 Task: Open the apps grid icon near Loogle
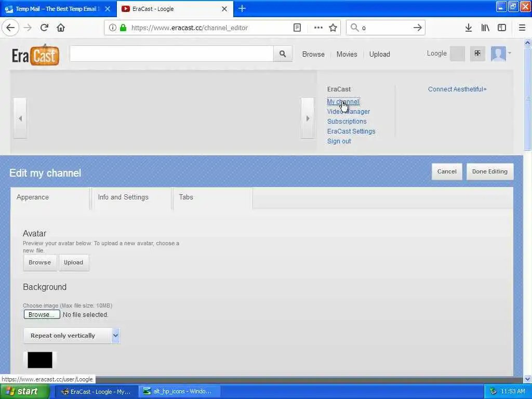477,54
